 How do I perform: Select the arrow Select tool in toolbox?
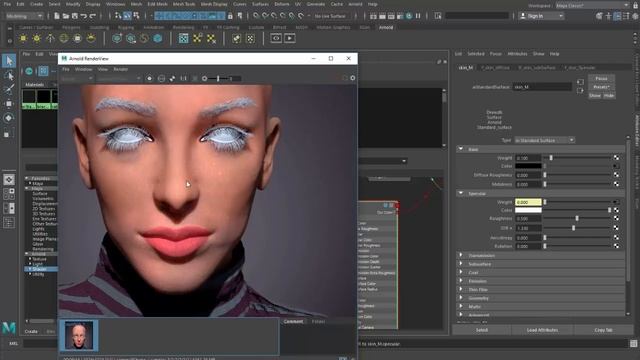click(9, 61)
